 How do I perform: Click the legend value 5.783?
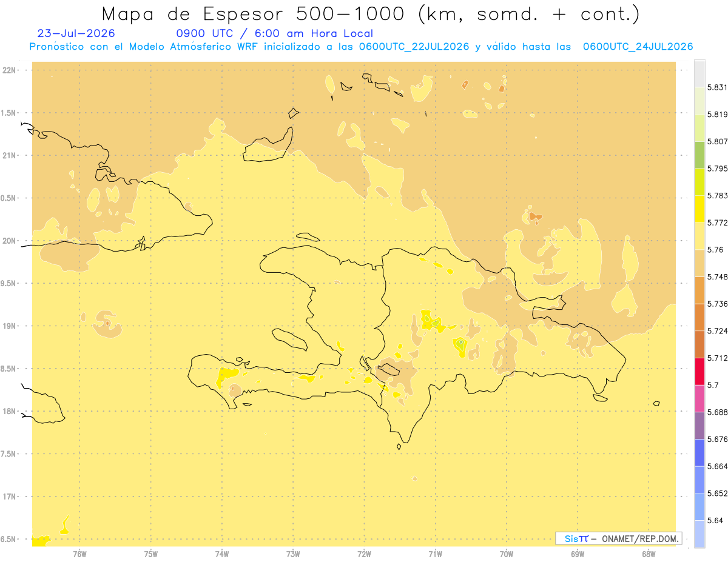click(x=717, y=195)
